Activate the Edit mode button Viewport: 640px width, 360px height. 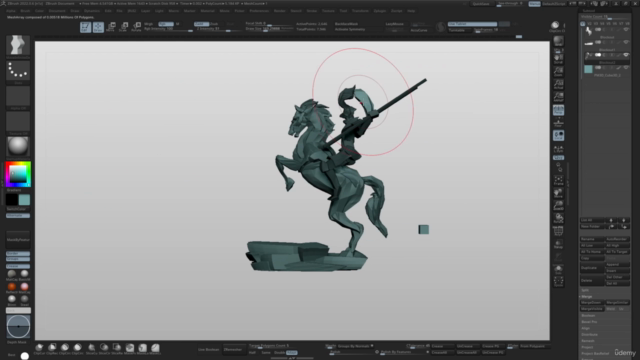85,27
